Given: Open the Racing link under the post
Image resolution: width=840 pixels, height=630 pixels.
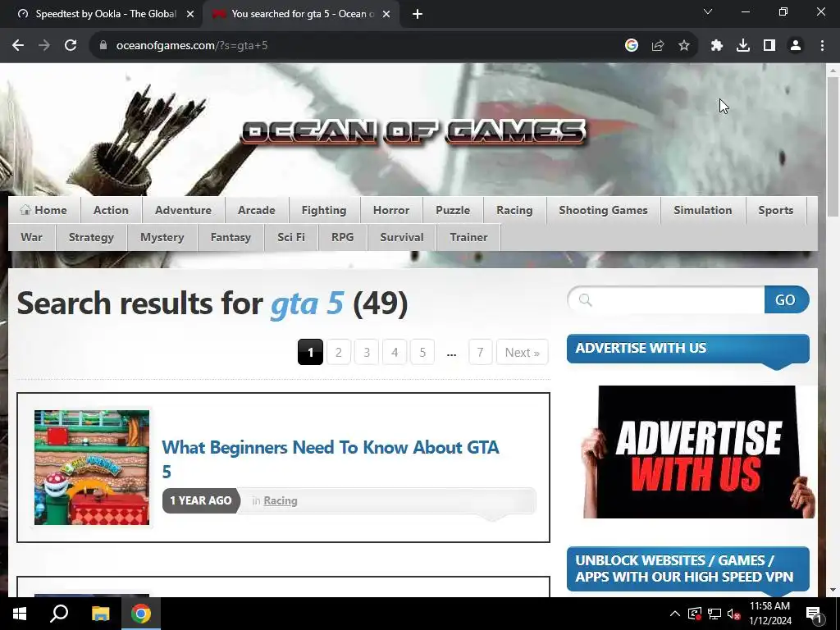Looking at the screenshot, I should [281, 500].
